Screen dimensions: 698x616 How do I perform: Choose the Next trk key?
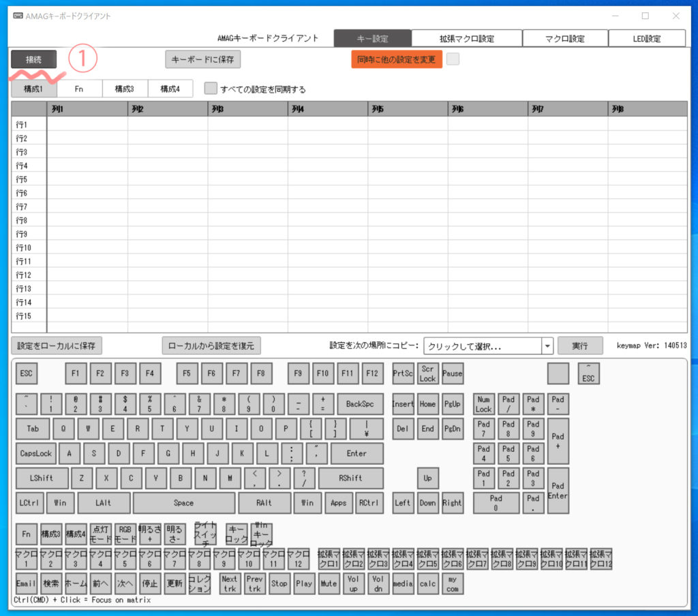[x=230, y=584]
